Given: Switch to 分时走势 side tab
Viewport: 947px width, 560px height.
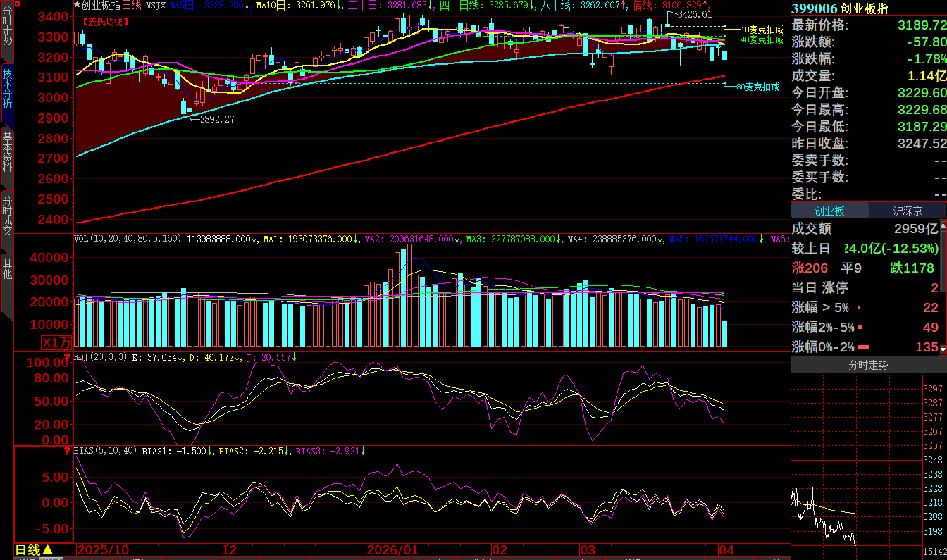Looking at the screenshot, I should coord(7,27).
